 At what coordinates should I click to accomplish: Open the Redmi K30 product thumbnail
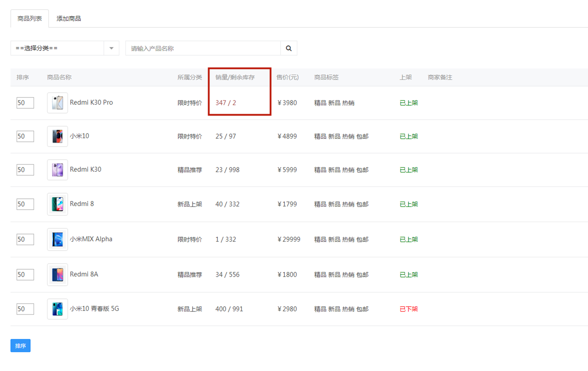[57, 170]
